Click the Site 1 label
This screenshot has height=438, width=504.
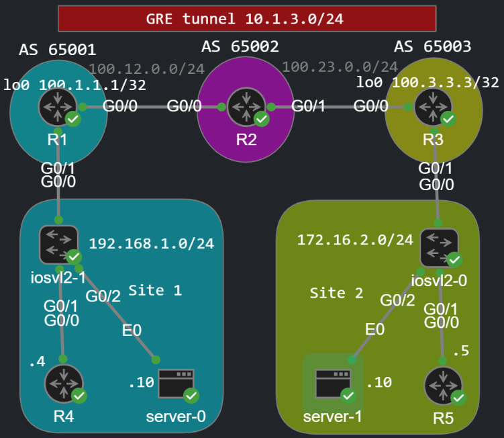(155, 291)
